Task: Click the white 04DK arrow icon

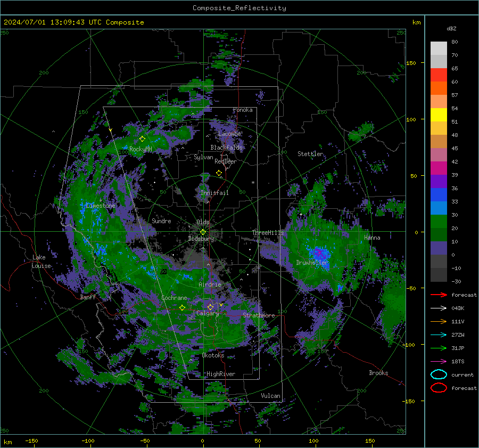Action: pos(439,308)
